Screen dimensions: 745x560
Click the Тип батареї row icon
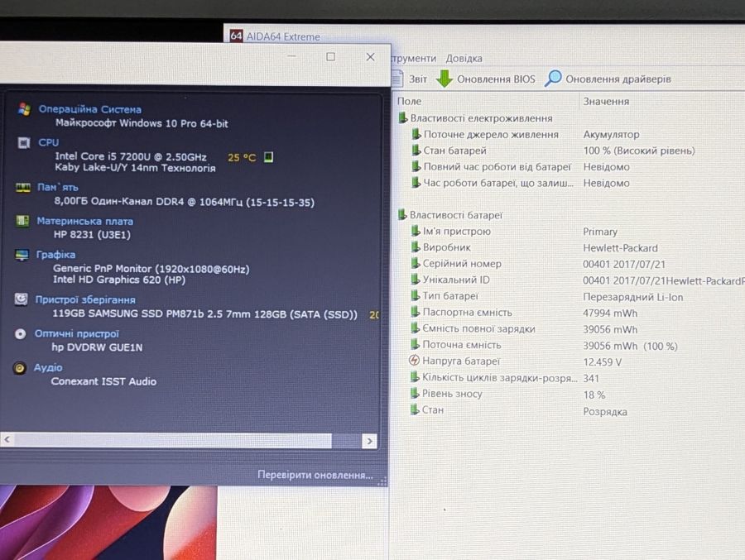click(x=416, y=296)
